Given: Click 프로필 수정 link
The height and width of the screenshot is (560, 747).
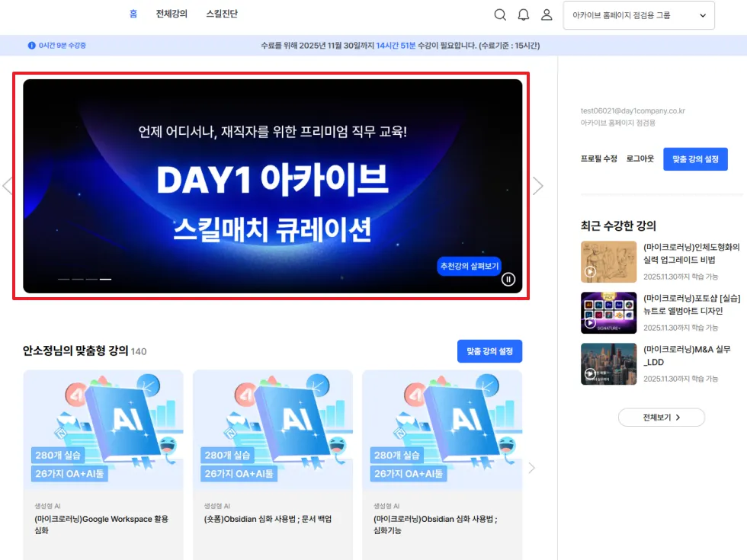Looking at the screenshot, I should (x=599, y=158).
